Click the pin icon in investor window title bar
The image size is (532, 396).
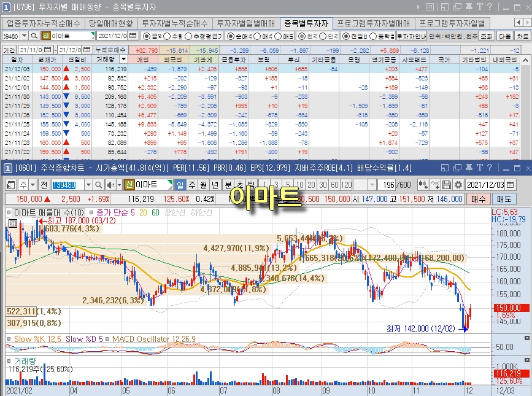[x=469, y=7]
